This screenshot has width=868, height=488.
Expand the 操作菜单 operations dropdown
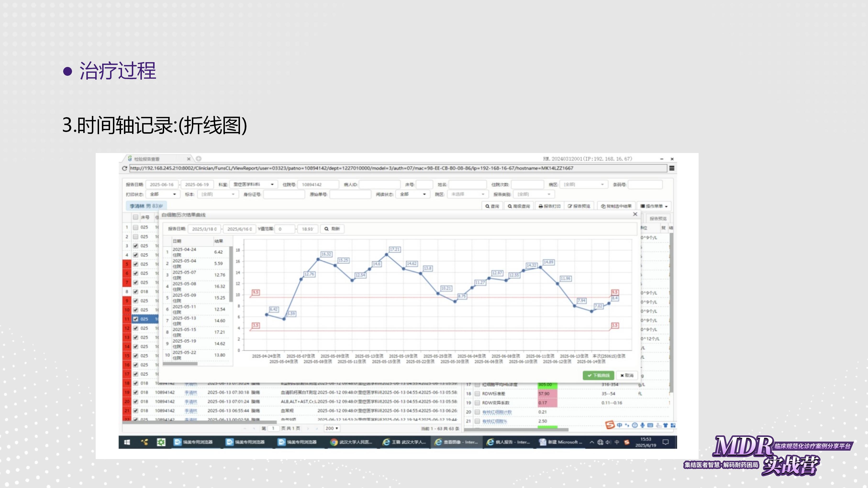click(x=654, y=206)
